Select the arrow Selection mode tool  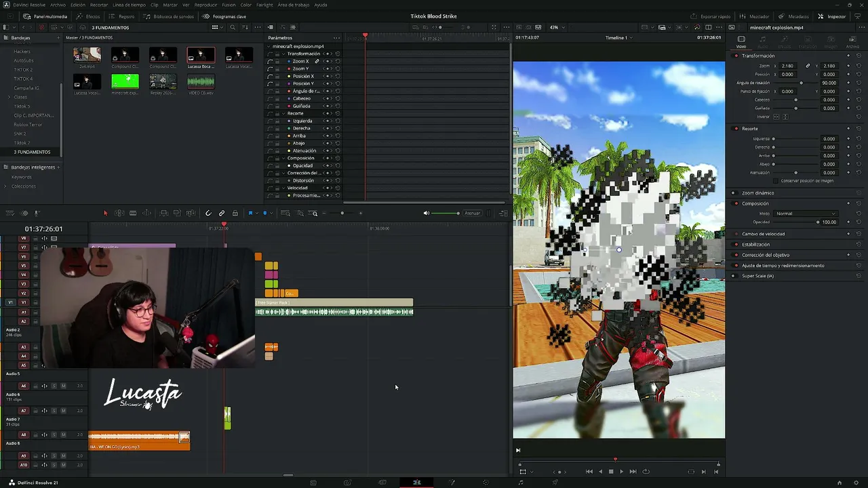[105, 213]
